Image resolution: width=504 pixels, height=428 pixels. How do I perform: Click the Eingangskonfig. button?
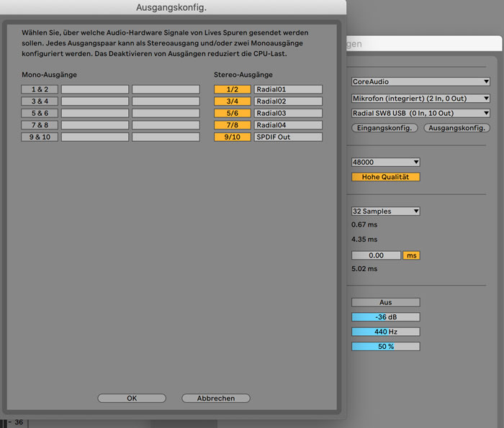click(384, 128)
